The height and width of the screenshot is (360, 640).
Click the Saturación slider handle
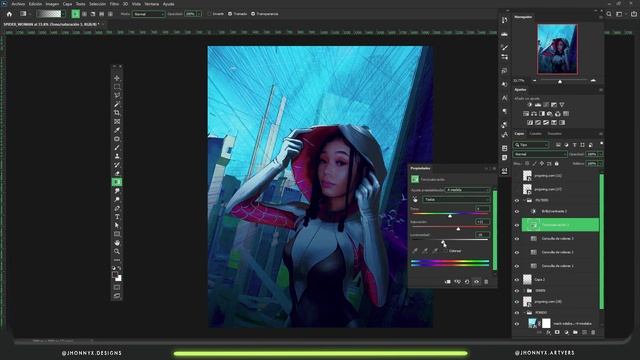458,229
